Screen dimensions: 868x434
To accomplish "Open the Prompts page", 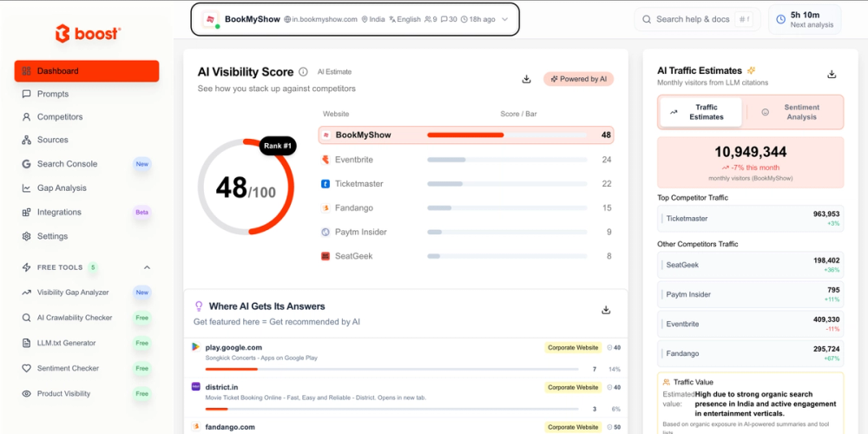I will pos(53,94).
